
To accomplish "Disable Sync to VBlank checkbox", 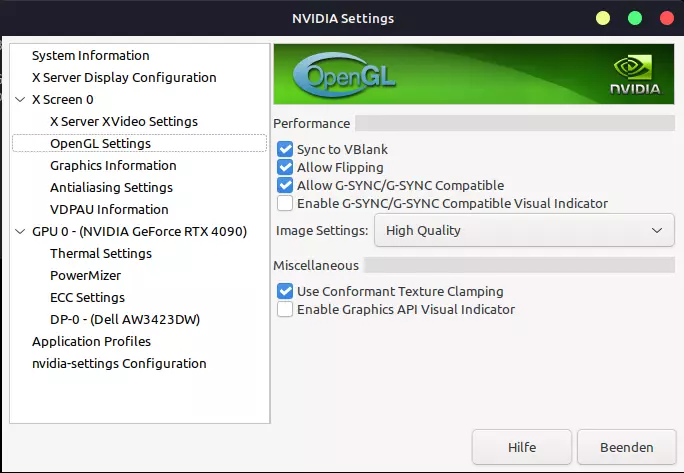I will click(285, 149).
